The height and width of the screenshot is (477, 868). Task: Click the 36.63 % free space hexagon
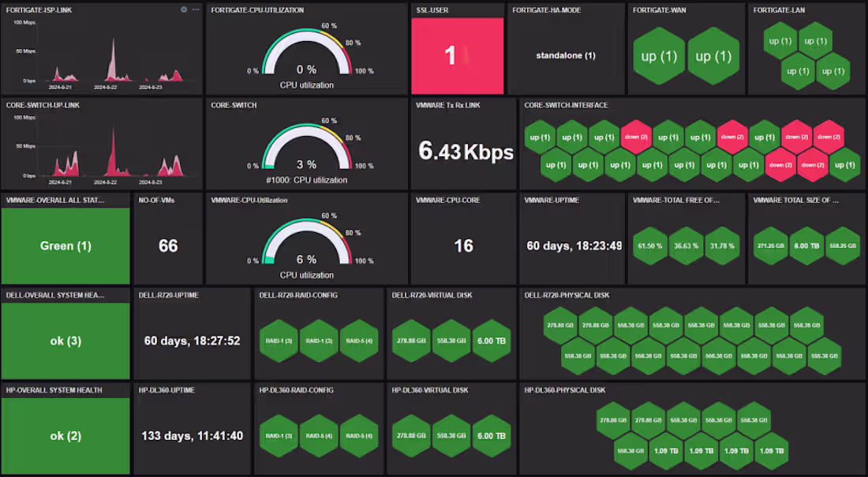(686, 246)
